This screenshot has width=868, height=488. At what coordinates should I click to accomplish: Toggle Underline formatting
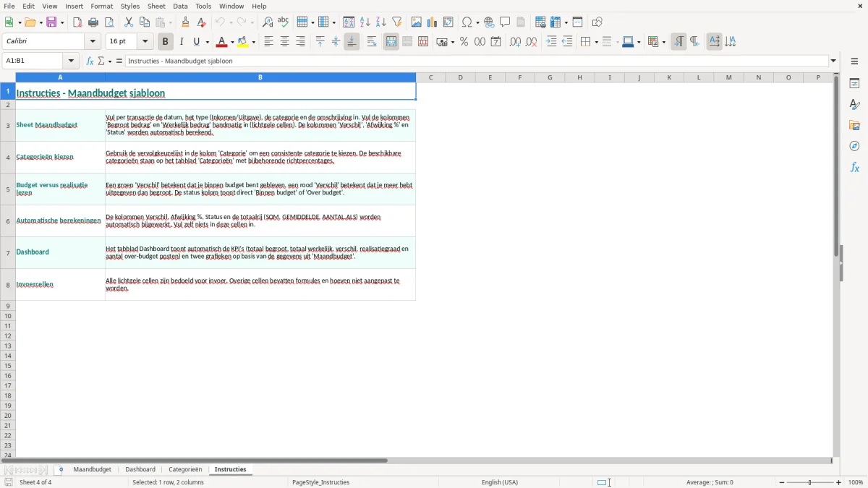pos(197,42)
